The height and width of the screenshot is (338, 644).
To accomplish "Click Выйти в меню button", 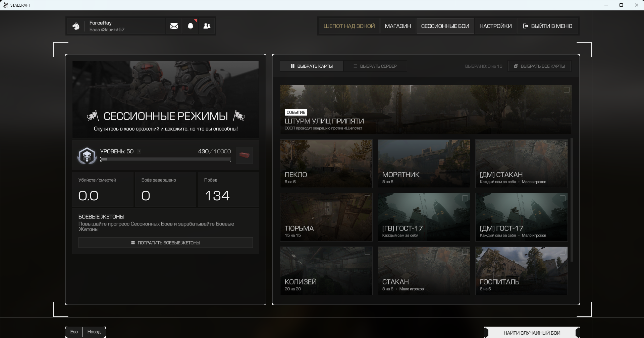I will pyautogui.click(x=548, y=26).
